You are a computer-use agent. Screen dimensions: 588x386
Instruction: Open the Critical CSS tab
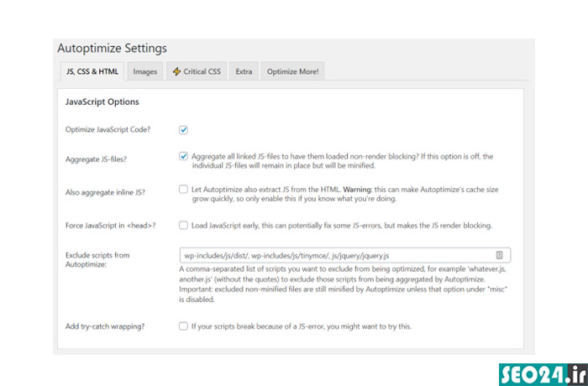197,71
